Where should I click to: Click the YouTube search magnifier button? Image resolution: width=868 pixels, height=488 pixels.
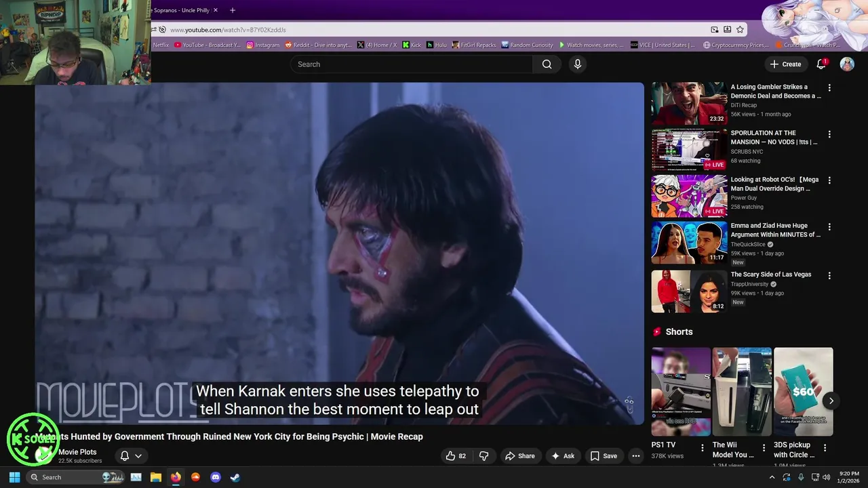point(547,64)
